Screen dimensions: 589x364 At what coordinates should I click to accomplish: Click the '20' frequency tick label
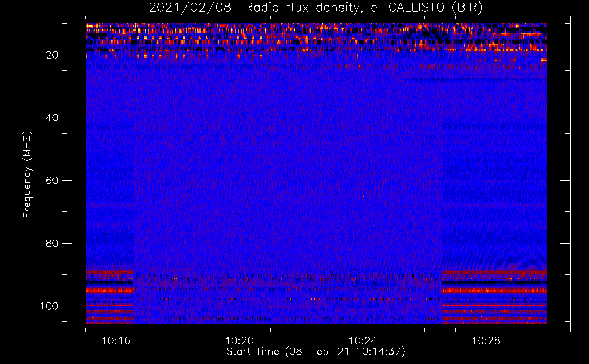pyautogui.click(x=52, y=55)
